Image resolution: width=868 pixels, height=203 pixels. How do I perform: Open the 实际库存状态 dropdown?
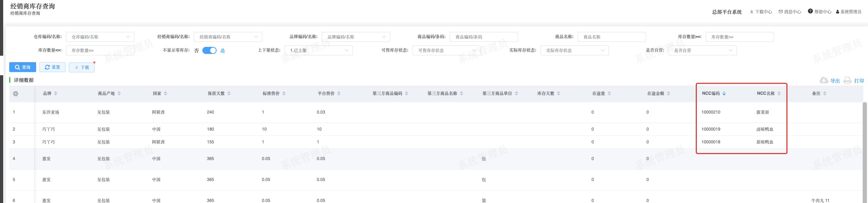tap(575, 50)
